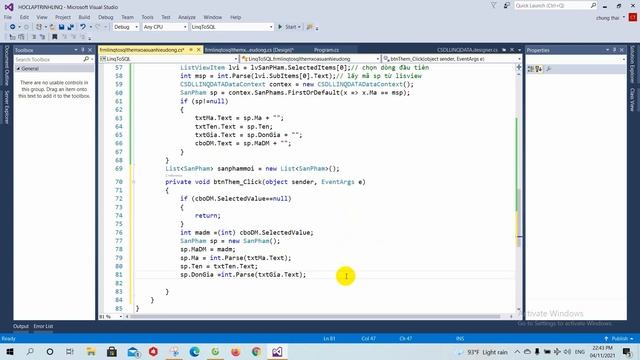Viewport: 640px width, 360px height.
Task: Click the Navigate Backward toolbar icon
Action: point(13,27)
